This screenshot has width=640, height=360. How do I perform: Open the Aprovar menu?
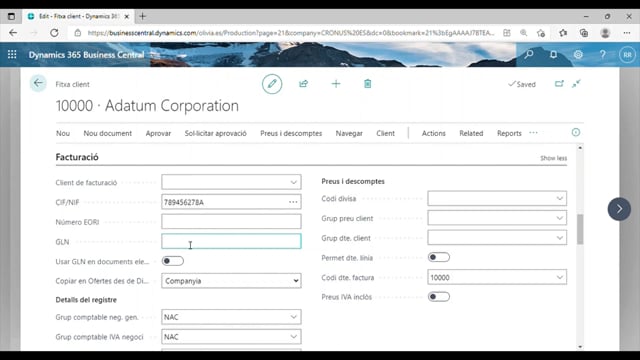coord(158,133)
